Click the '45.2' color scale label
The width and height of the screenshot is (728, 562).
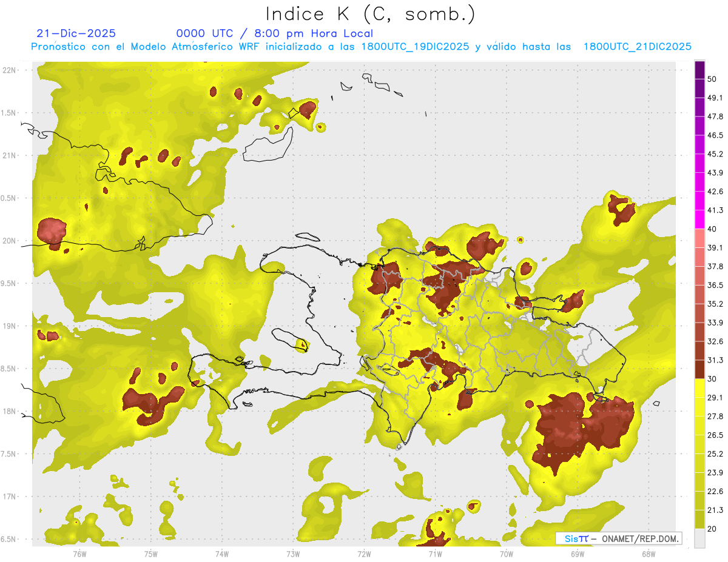715,154
